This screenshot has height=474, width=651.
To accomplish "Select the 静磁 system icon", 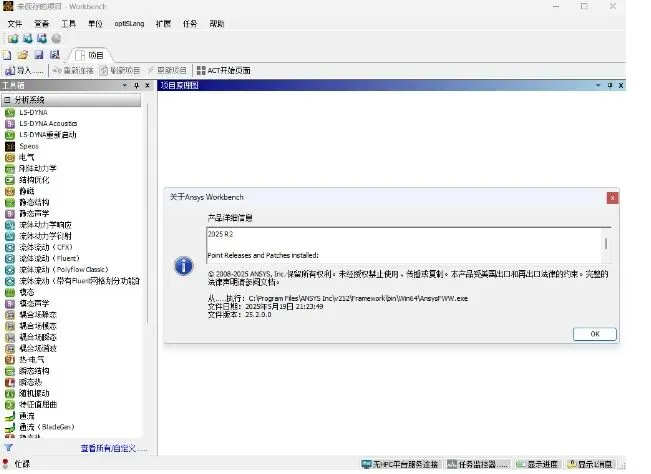I will click(10, 191).
